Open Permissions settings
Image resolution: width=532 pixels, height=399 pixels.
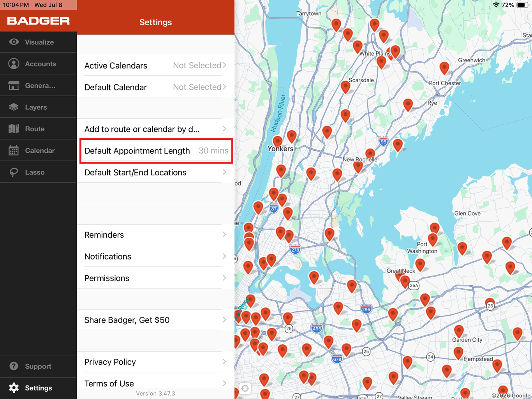tap(156, 278)
